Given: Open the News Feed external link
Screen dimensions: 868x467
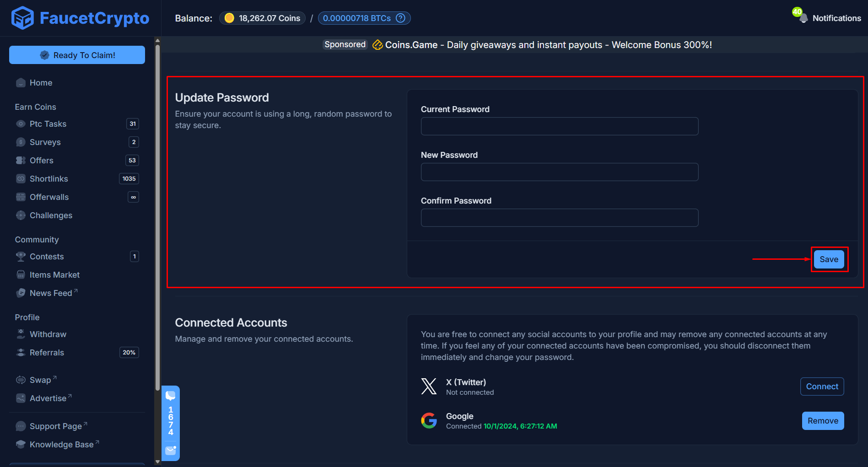Looking at the screenshot, I should 75,290.
